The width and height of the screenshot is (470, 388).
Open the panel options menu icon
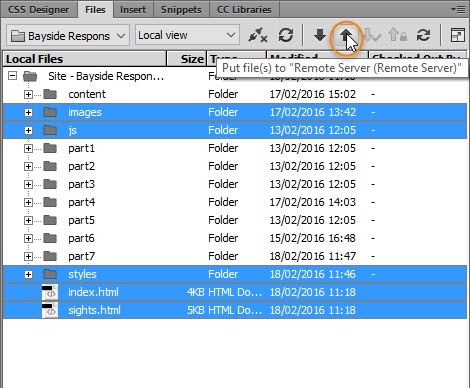[x=459, y=9]
